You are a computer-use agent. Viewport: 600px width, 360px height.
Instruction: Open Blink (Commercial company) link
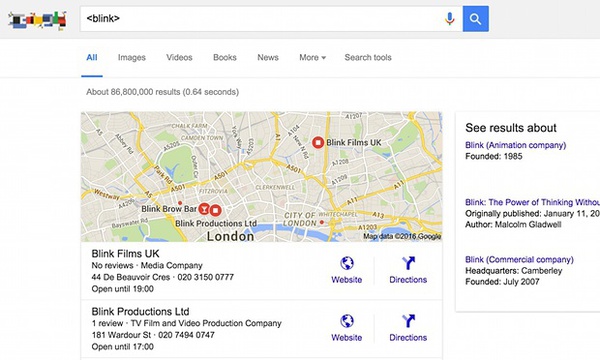519,259
